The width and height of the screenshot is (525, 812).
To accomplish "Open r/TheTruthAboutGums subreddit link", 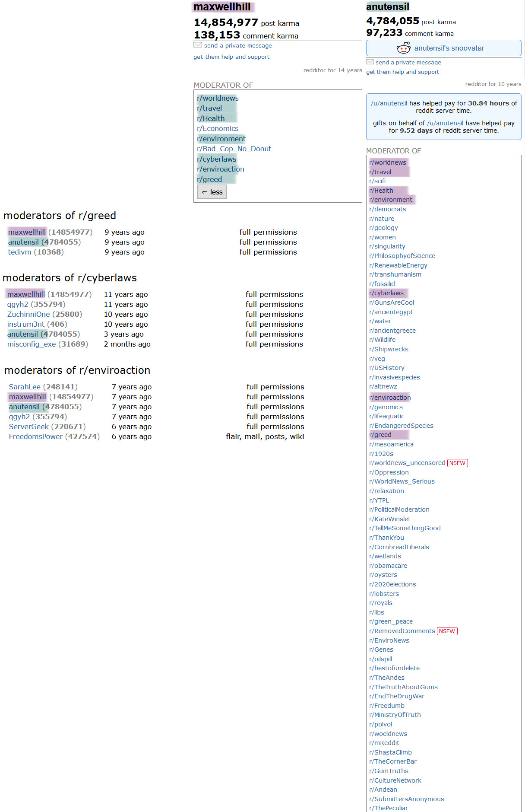I will pyautogui.click(x=403, y=687).
